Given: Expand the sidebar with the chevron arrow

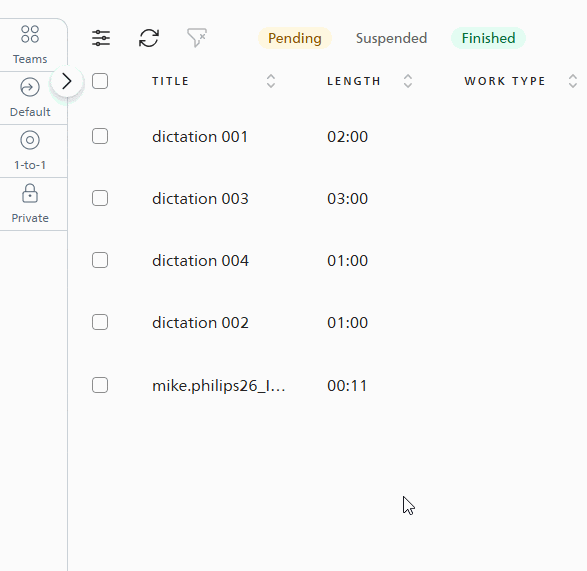Looking at the screenshot, I should tap(67, 81).
